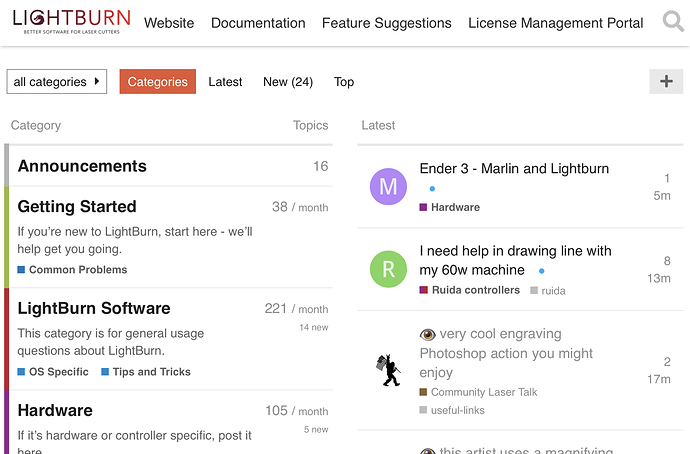Go to Feature Suggestions
This screenshot has width=690, height=454.
point(386,23)
